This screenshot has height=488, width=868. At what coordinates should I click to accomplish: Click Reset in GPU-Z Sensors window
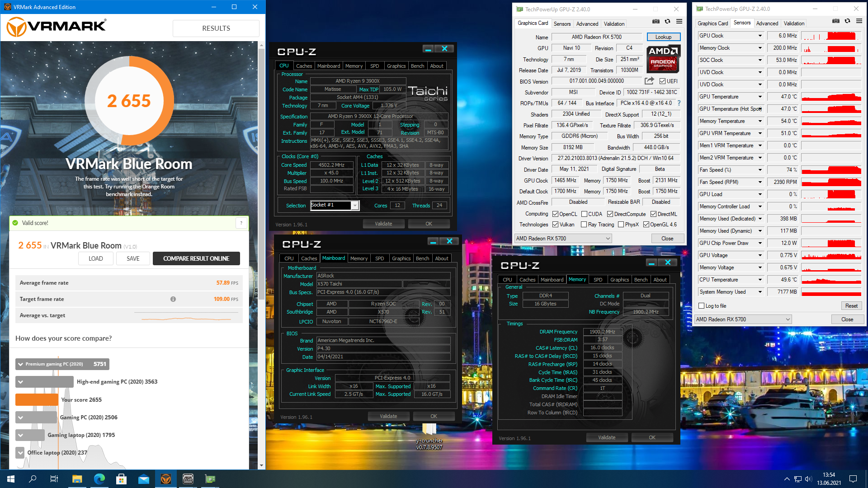(x=851, y=306)
